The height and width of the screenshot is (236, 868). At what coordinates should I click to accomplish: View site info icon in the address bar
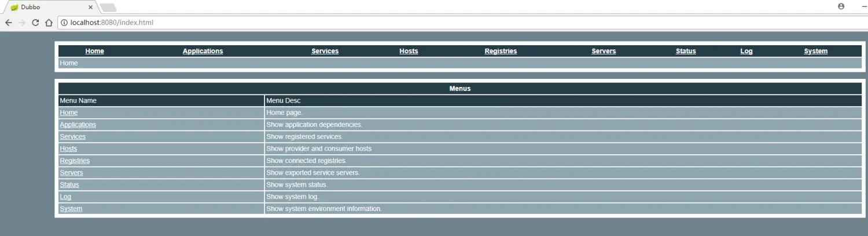click(64, 23)
